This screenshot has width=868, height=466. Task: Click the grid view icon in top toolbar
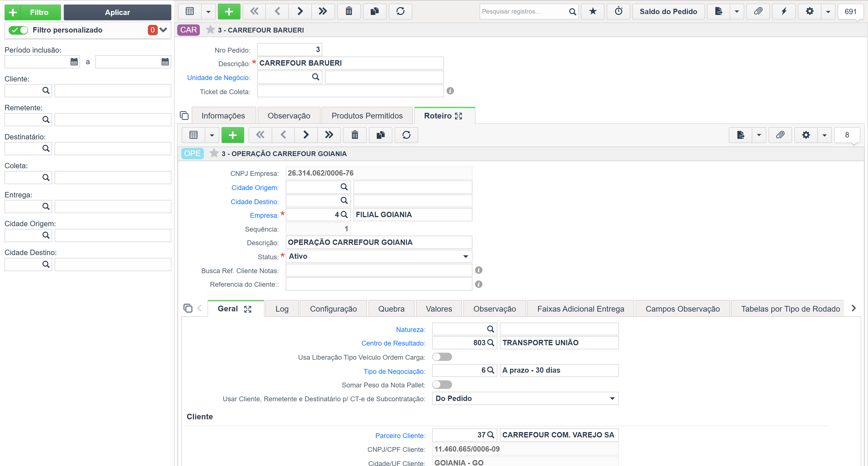click(x=190, y=12)
